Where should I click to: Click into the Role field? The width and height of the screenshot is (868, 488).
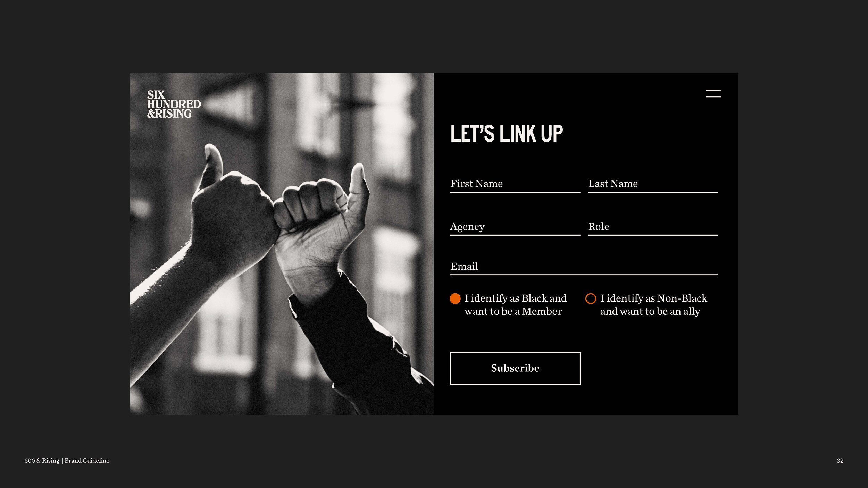653,227
